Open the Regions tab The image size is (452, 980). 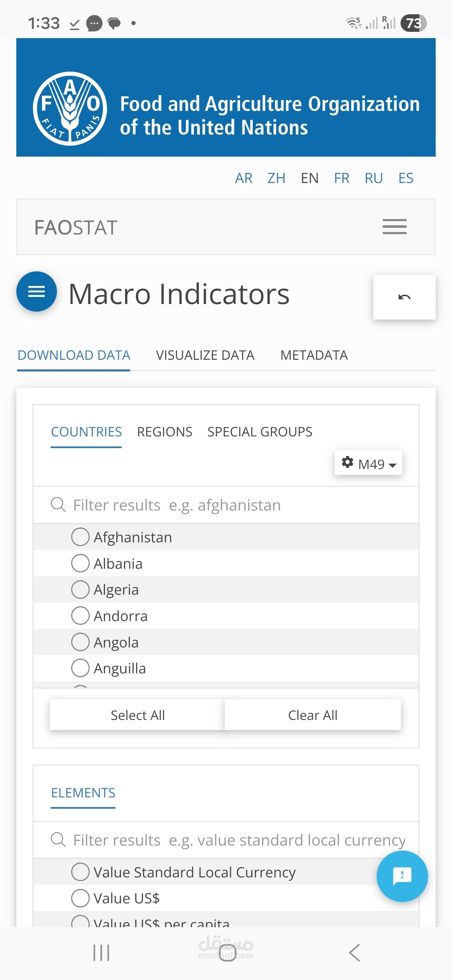164,432
